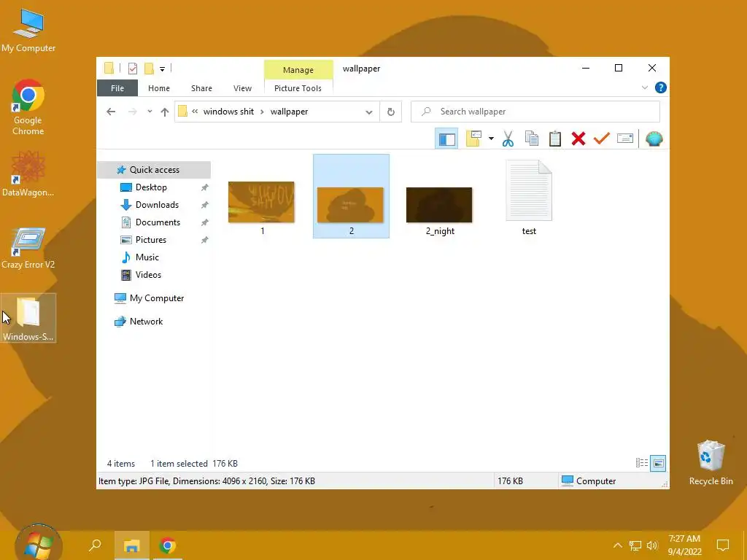Image resolution: width=747 pixels, height=560 pixels.
Task: Open the Classic Shell settings shell icon
Action: (654, 139)
